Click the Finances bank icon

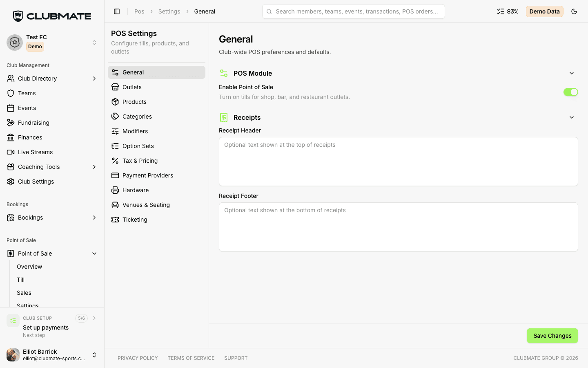pyautogui.click(x=11, y=137)
